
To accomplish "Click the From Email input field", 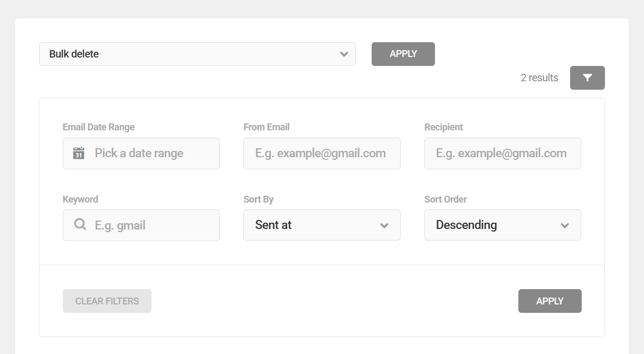I will [x=321, y=153].
